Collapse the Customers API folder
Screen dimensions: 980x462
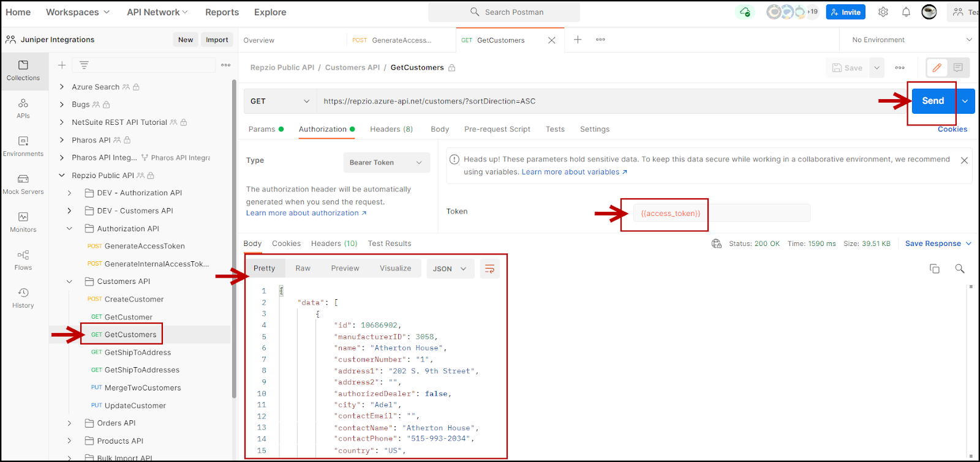click(69, 281)
